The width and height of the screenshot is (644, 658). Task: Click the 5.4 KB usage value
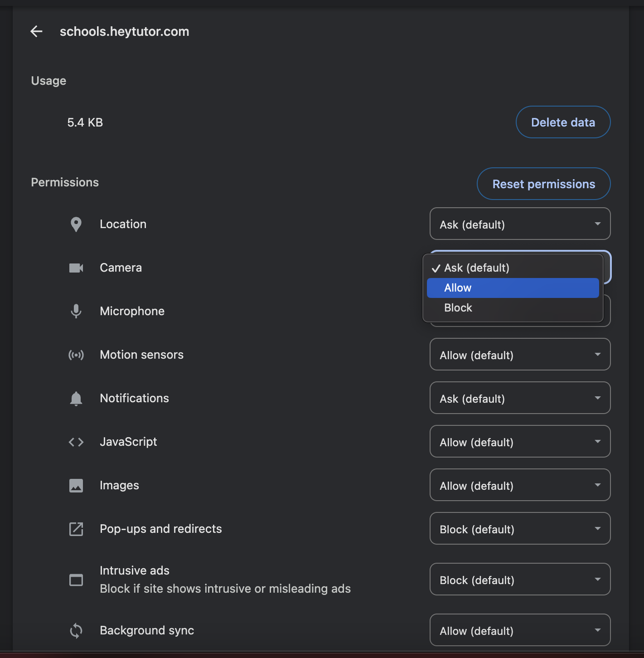[85, 122]
